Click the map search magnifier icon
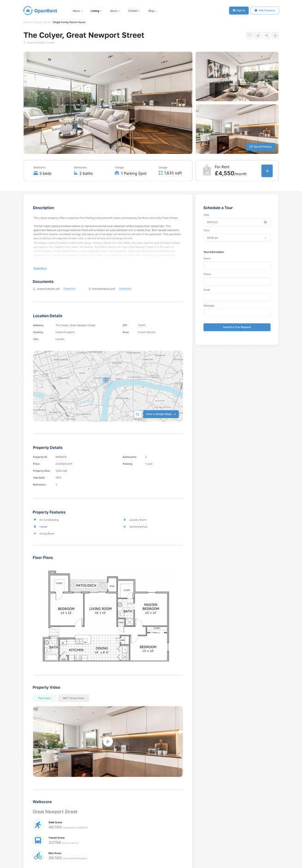Viewport: 302px width, 868px height. [137, 414]
